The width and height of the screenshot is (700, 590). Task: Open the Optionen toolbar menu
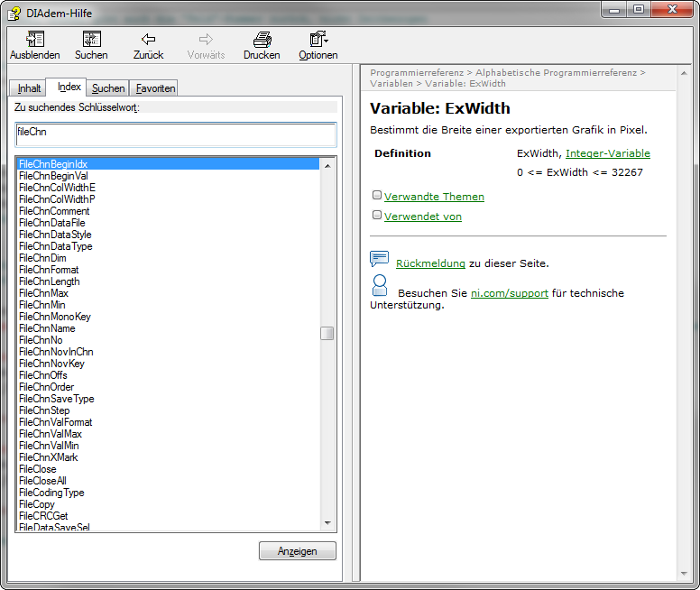[318, 40]
